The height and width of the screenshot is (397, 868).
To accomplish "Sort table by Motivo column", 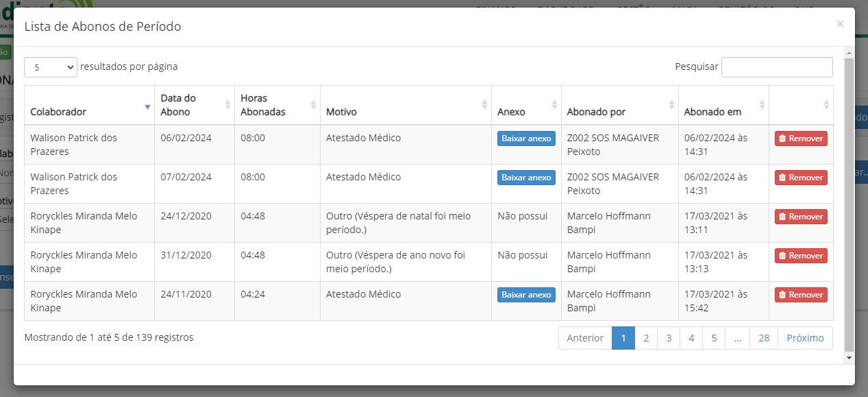I will point(406,106).
